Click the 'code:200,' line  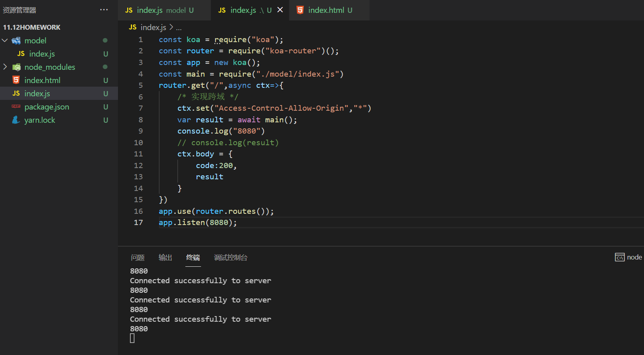point(216,166)
